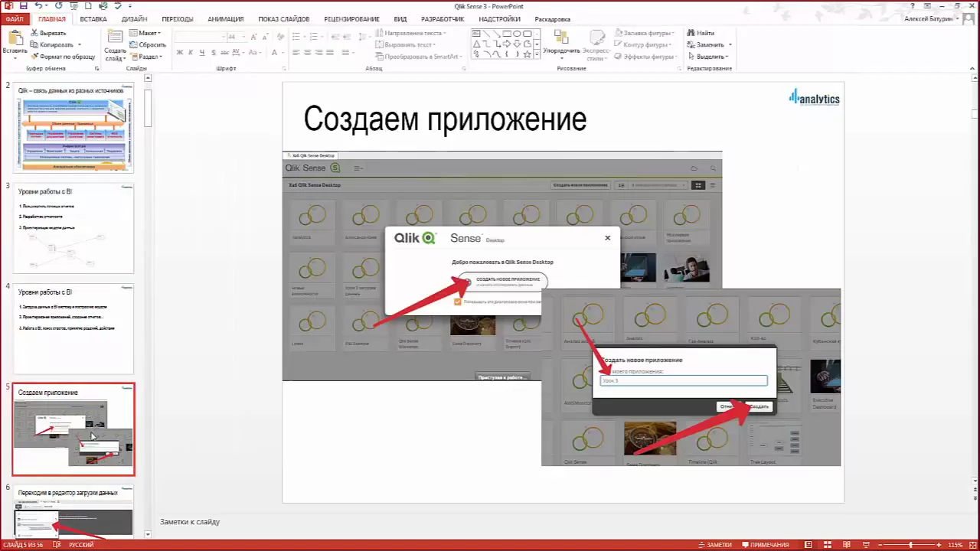Open font name combo box
This screenshot has height=551, width=980.
click(201, 37)
